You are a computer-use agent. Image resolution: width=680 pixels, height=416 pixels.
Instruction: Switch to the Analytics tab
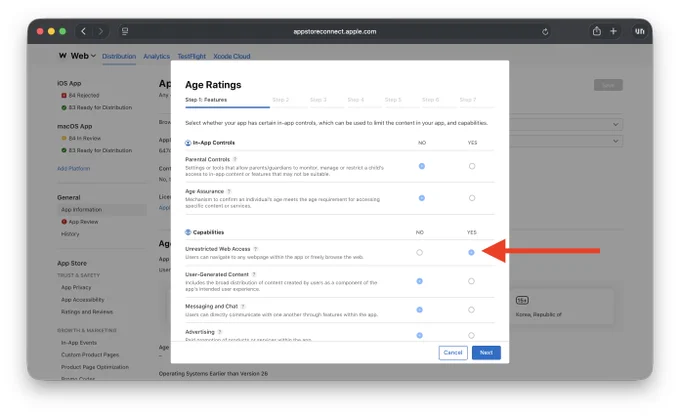coord(157,56)
